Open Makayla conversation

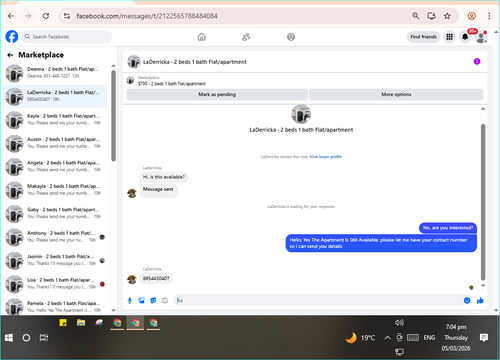pyautogui.click(x=56, y=190)
